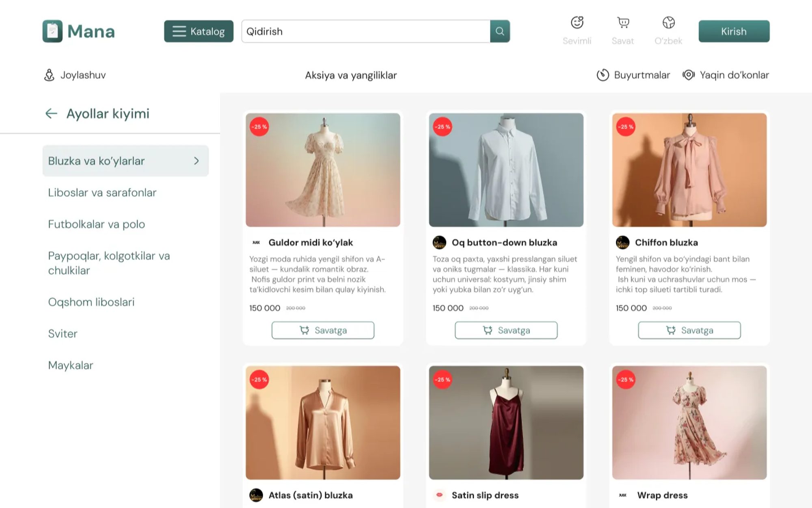
Task: Click the Kirish login button
Action: tap(734, 31)
